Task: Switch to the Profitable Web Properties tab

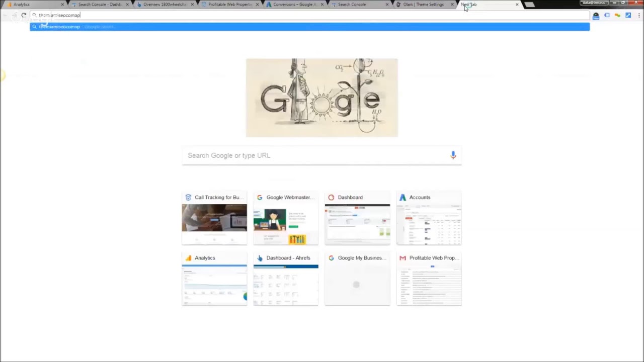Action: [x=229, y=5]
